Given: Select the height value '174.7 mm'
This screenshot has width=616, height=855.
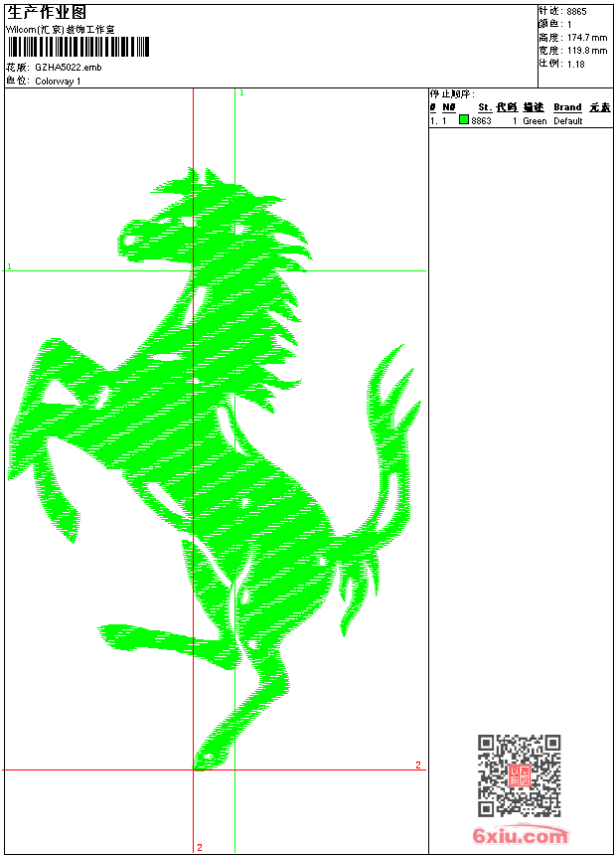Looking at the screenshot, I should click(587, 38).
